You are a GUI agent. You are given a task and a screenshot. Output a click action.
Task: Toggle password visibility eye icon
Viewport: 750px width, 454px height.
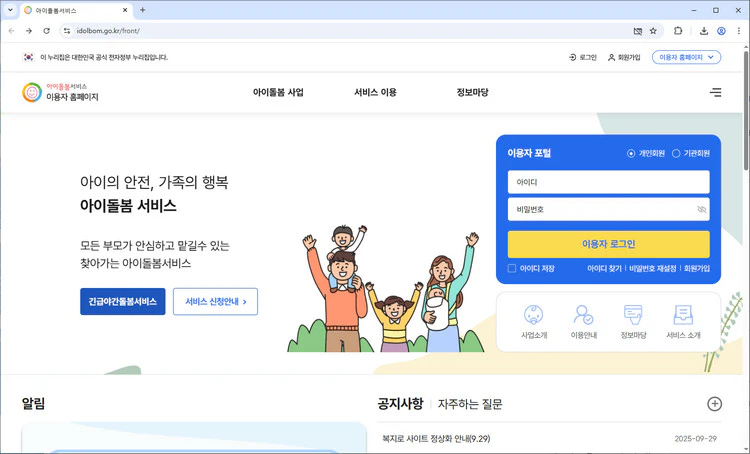[701, 210]
